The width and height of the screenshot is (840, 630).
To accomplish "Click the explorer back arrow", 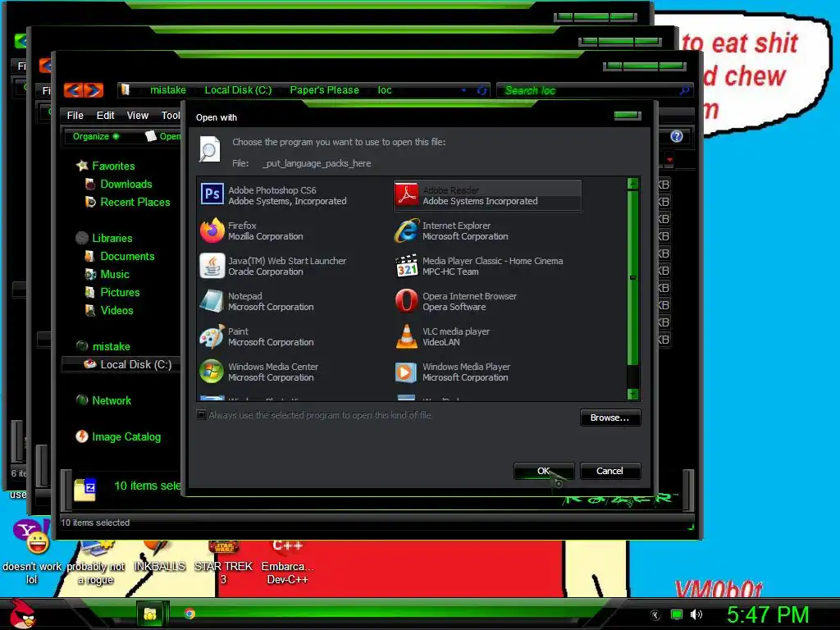I will [73, 90].
